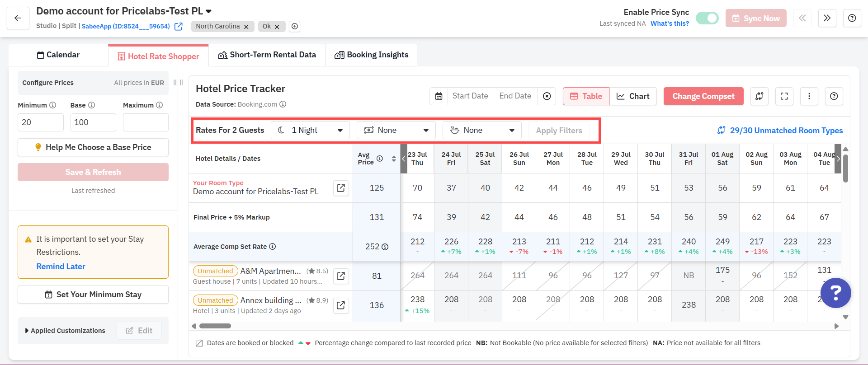Remove the Ok tag
Image resolution: width=868 pixels, height=365 pixels.
pyautogui.click(x=277, y=27)
